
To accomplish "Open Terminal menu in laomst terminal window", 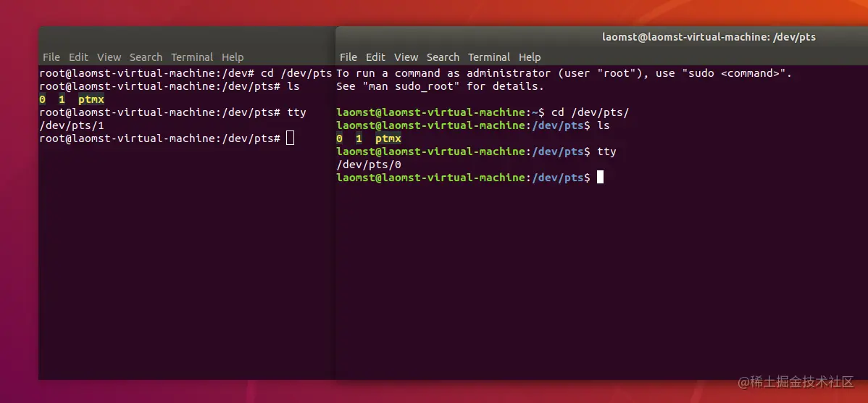I will point(489,57).
